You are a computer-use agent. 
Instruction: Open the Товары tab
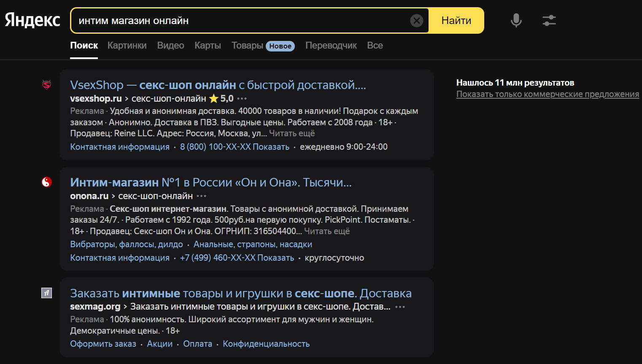[x=247, y=46]
